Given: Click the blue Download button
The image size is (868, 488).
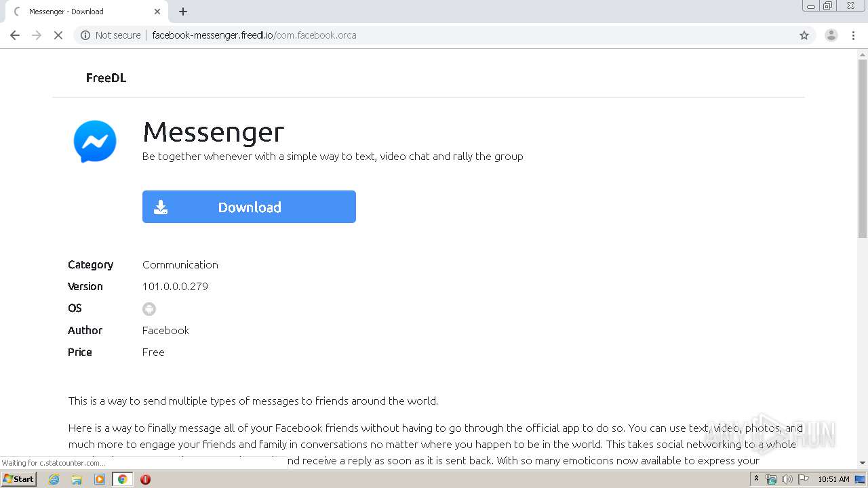Looking at the screenshot, I should [249, 207].
